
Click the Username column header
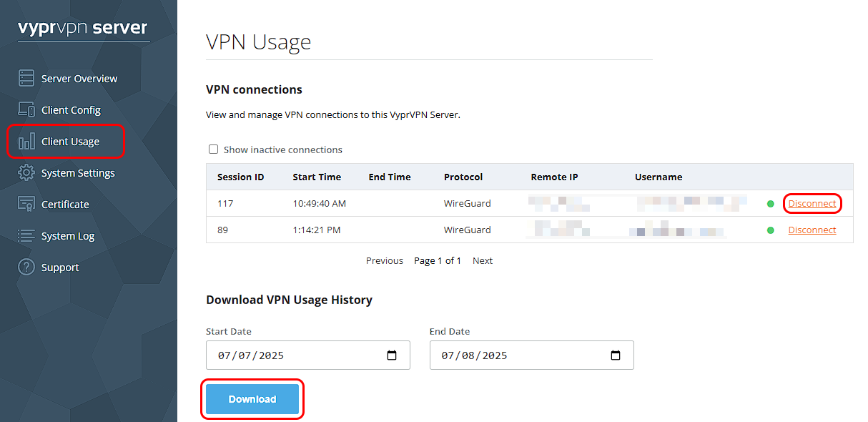(x=659, y=177)
